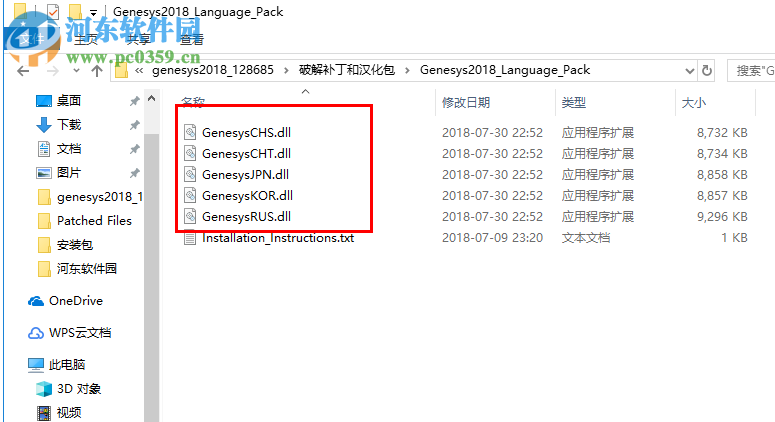Viewport: 775px width, 422px height.
Task: Click the search box for this folder
Action: tap(751, 71)
